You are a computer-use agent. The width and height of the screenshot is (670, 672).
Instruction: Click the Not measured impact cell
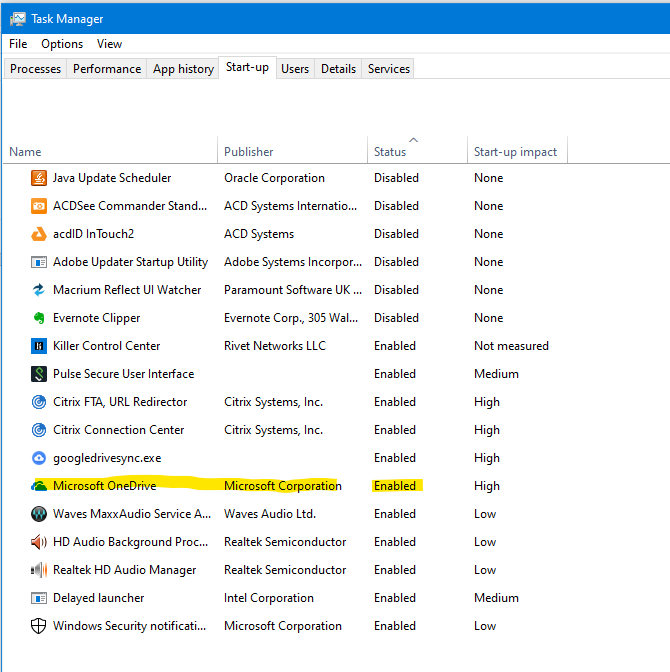[x=511, y=346]
